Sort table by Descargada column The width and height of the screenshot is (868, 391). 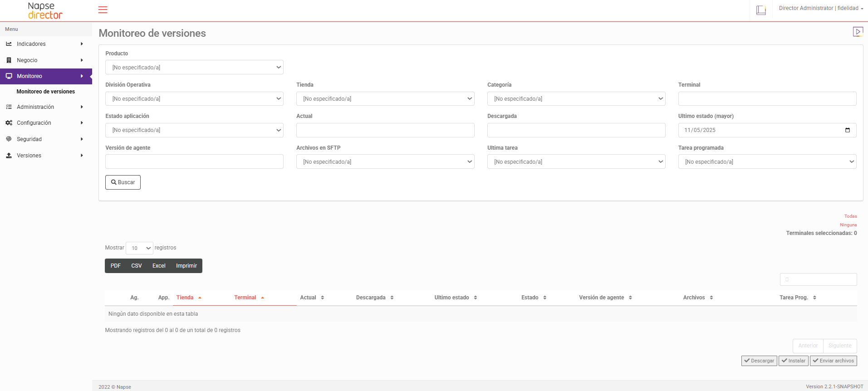375,298
